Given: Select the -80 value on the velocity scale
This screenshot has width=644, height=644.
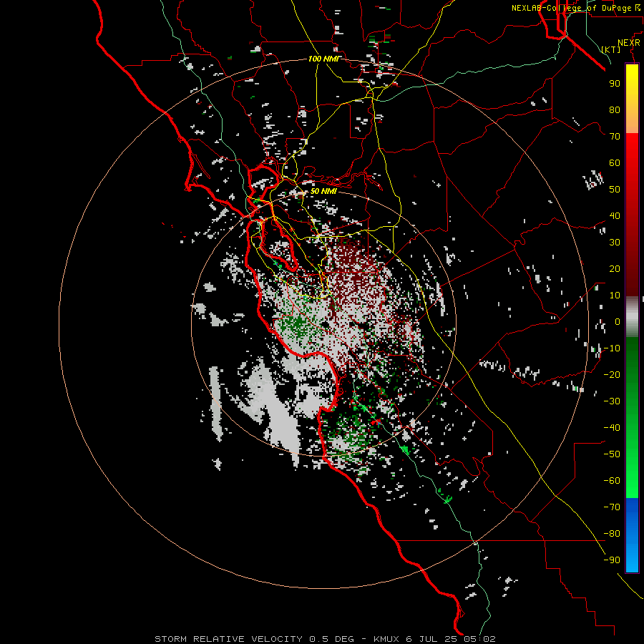Looking at the screenshot, I should tap(612, 534).
